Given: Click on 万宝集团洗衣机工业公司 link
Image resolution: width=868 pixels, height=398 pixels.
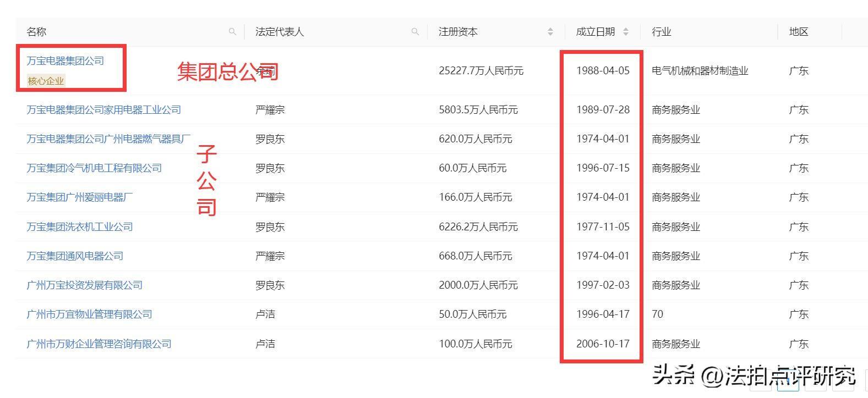Looking at the screenshot, I should click(x=79, y=226).
